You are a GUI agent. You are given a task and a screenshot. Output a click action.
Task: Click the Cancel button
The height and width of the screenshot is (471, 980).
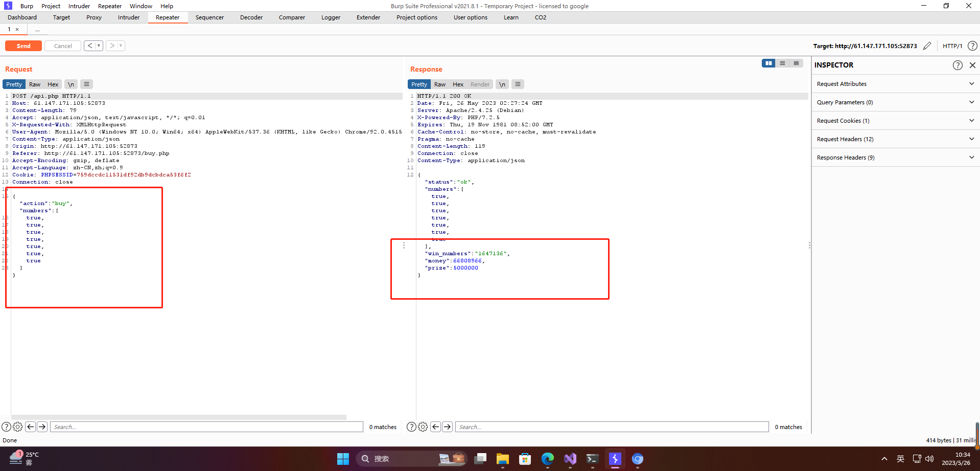click(63, 46)
